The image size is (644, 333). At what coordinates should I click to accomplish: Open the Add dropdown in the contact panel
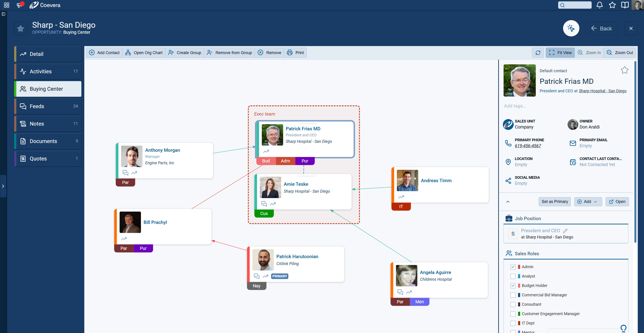point(588,202)
